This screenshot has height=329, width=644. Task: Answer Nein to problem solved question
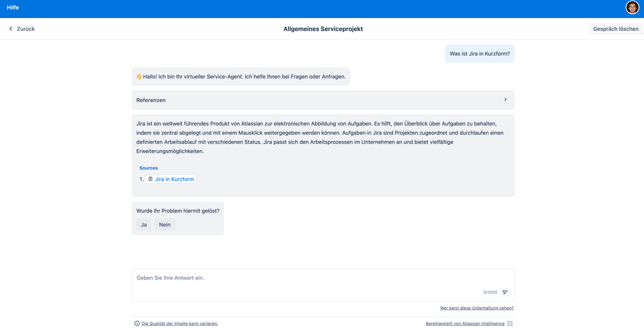(164, 225)
